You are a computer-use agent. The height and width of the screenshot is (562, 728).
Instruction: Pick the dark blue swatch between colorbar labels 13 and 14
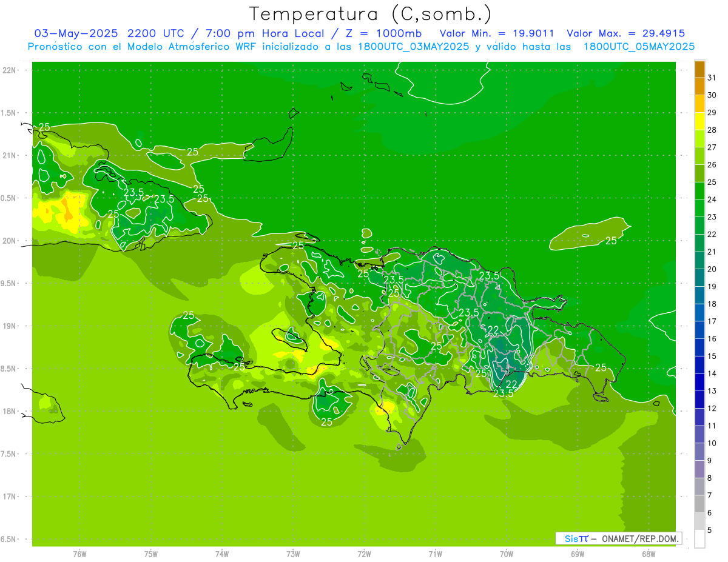(699, 382)
